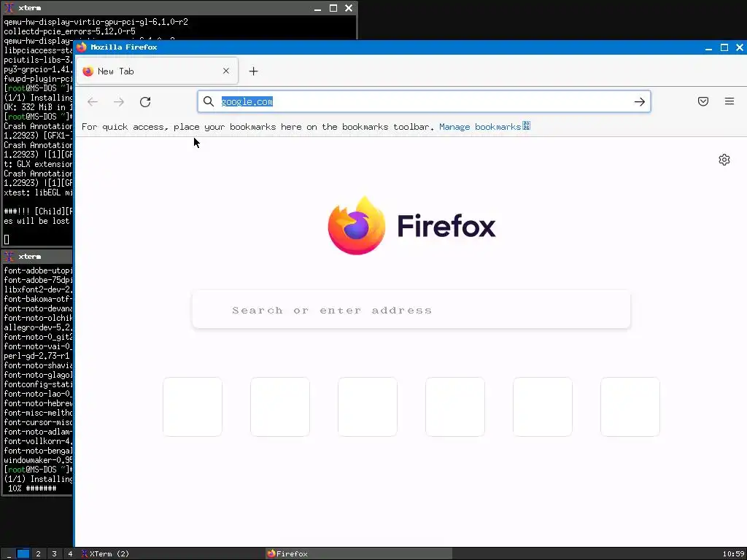Open the new tab personalize gear
This screenshot has height=560, width=747.
(724, 160)
